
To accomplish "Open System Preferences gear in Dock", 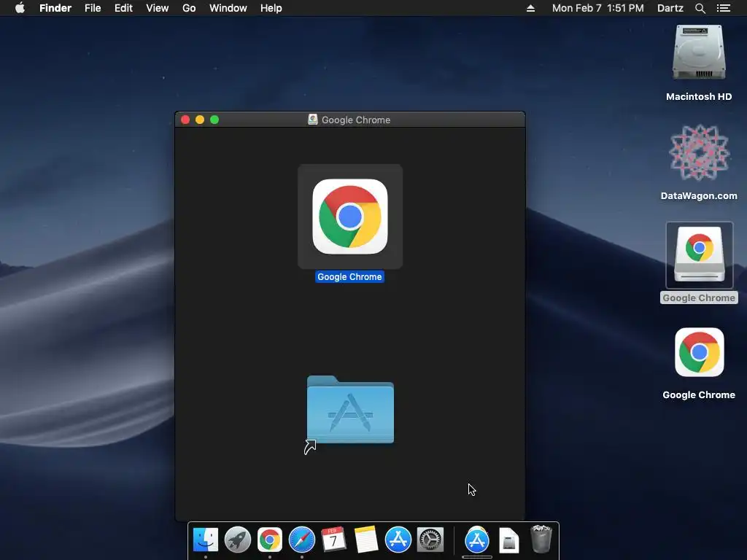I will 430,540.
